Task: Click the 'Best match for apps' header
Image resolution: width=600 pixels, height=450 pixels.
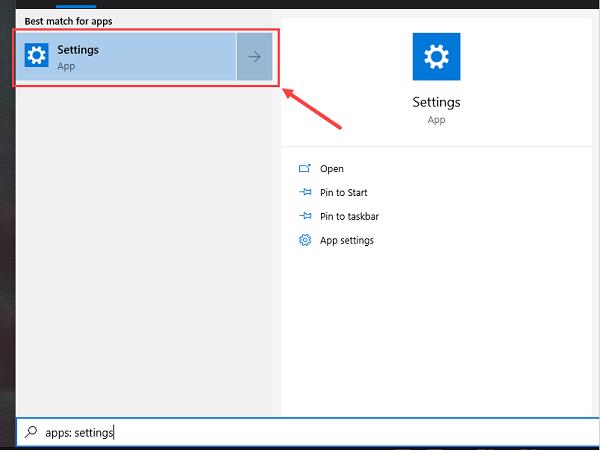Action: coord(68,21)
